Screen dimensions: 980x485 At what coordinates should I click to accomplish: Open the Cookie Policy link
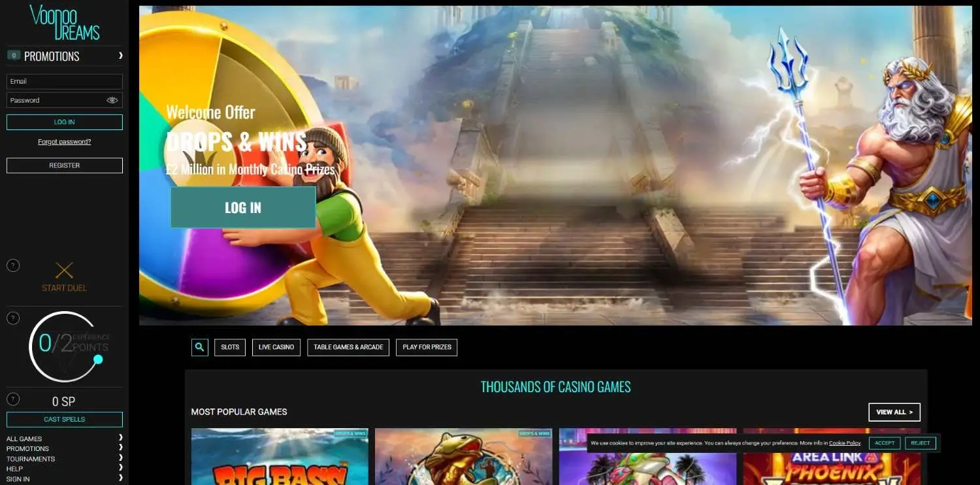(845, 443)
